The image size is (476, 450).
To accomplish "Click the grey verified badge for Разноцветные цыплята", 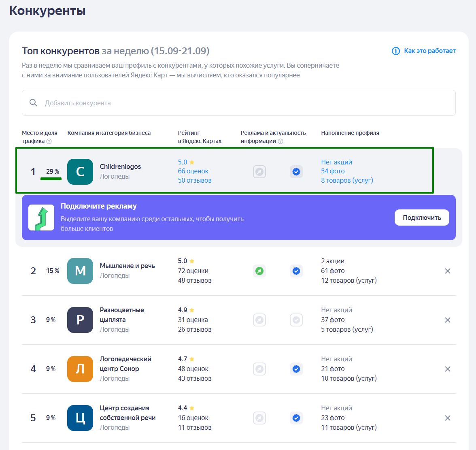I will click(x=296, y=320).
